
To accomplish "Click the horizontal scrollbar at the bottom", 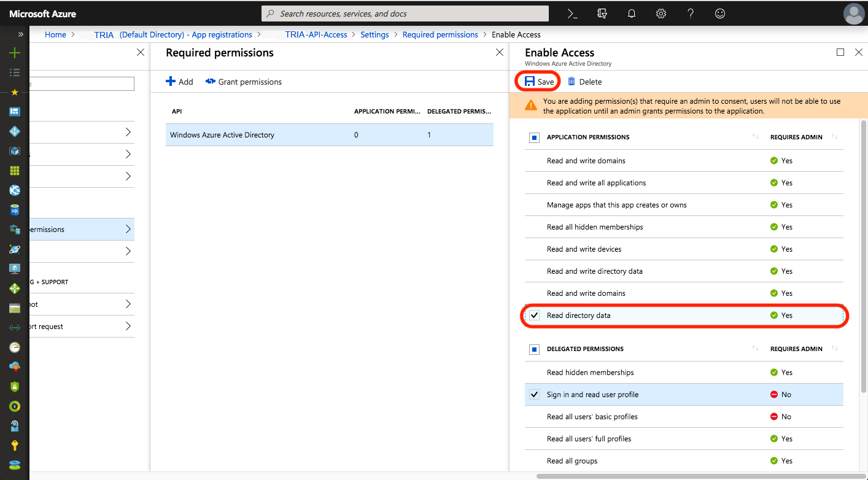I will tap(700, 476).
